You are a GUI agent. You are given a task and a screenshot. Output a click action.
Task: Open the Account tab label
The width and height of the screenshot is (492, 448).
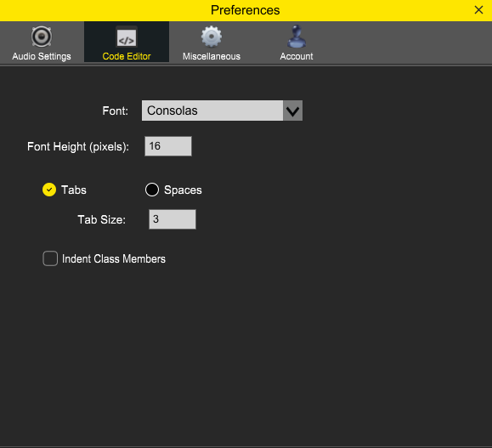[x=297, y=56]
